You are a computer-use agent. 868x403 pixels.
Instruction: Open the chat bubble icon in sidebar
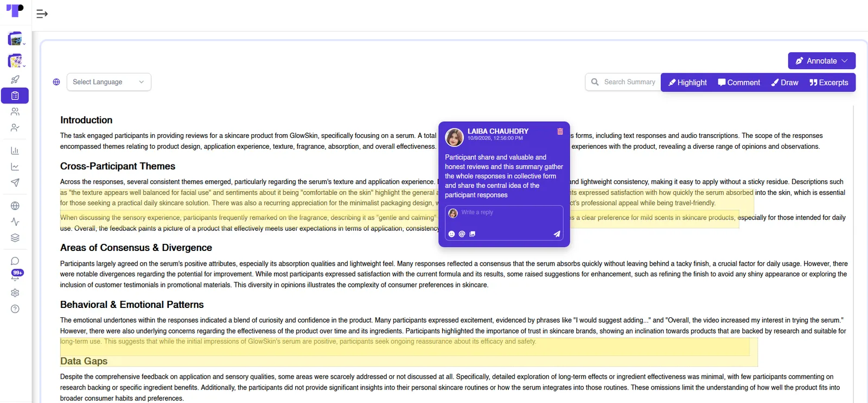pos(15,261)
